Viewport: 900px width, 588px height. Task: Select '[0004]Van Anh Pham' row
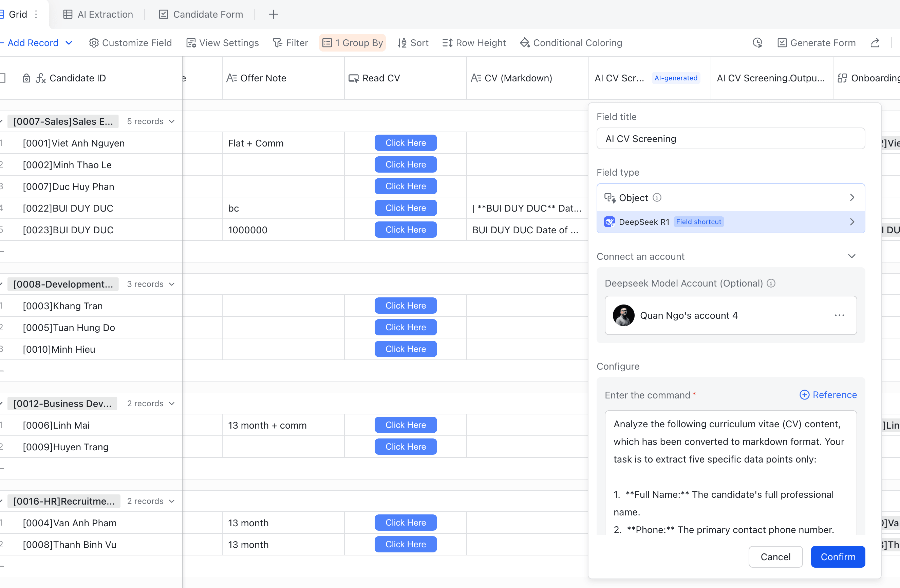point(70,523)
